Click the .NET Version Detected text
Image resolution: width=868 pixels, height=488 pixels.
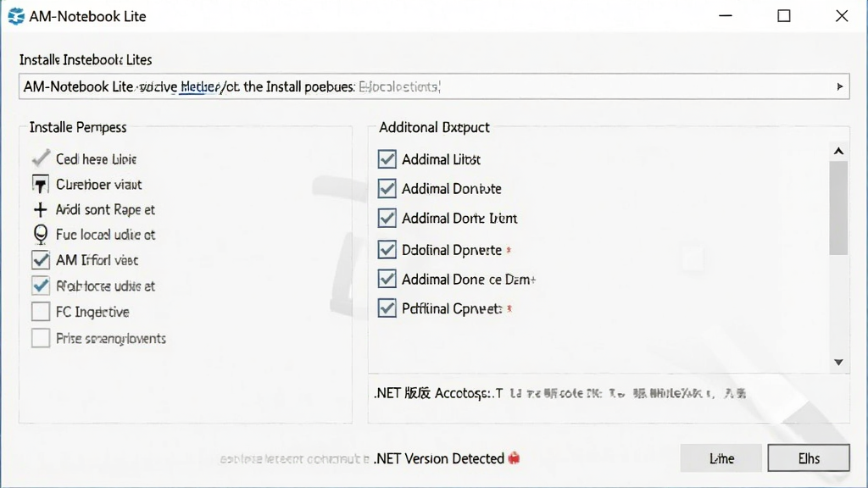[x=439, y=458]
